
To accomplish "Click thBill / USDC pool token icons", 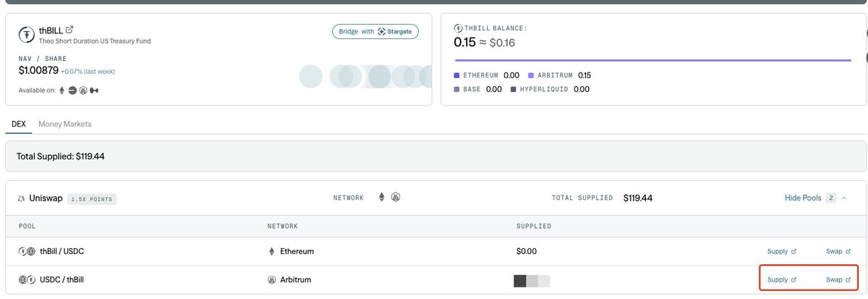I will 27,251.
